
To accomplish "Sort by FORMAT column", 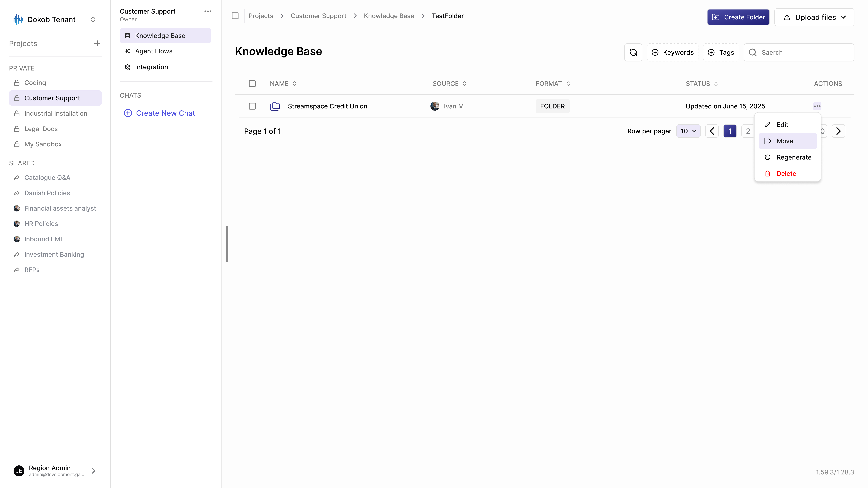I will (553, 84).
